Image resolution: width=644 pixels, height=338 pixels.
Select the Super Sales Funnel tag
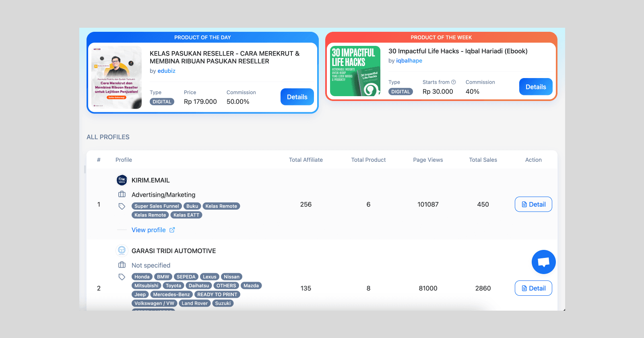[157, 206]
